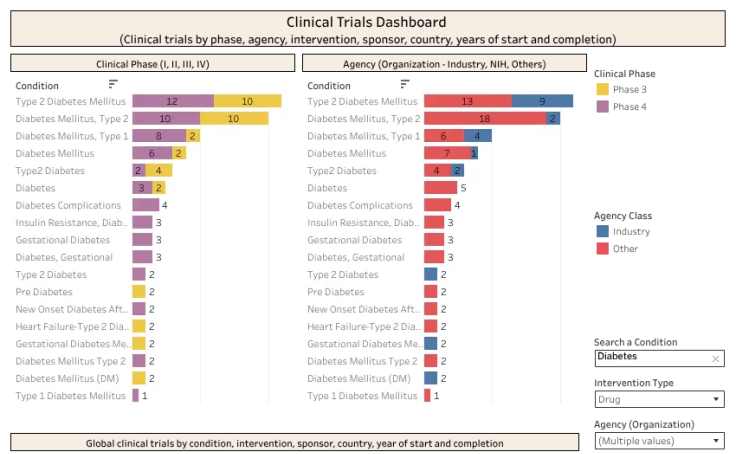
Task: Select Industry bar with 9 for Type 2 Diabetes Mellitus
Action: pyautogui.click(x=542, y=101)
